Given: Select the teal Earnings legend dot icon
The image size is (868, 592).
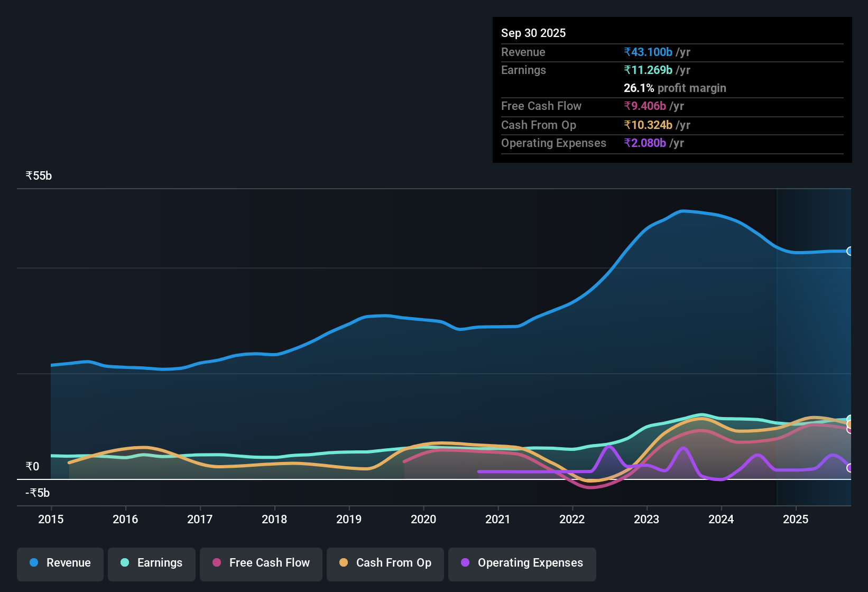Looking at the screenshot, I should coord(125,563).
